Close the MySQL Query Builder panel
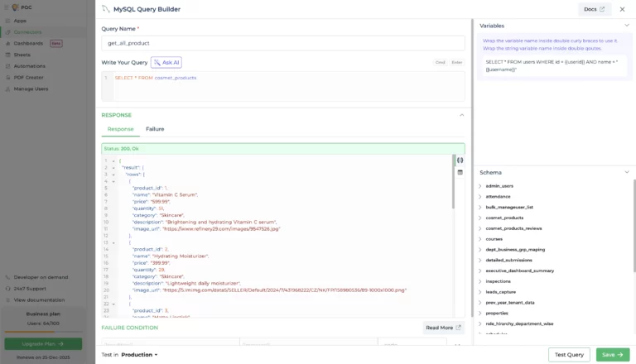The width and height of the screenshot is (636, 364). 624,9
